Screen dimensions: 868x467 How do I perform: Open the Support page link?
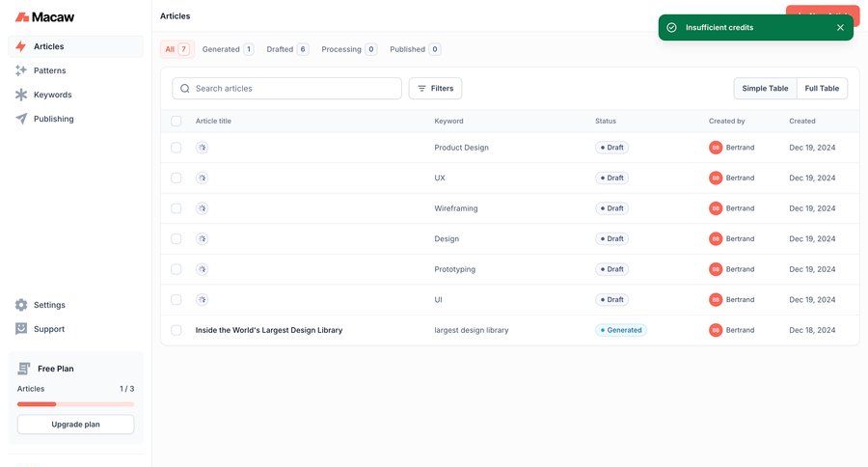pos(75,329)
